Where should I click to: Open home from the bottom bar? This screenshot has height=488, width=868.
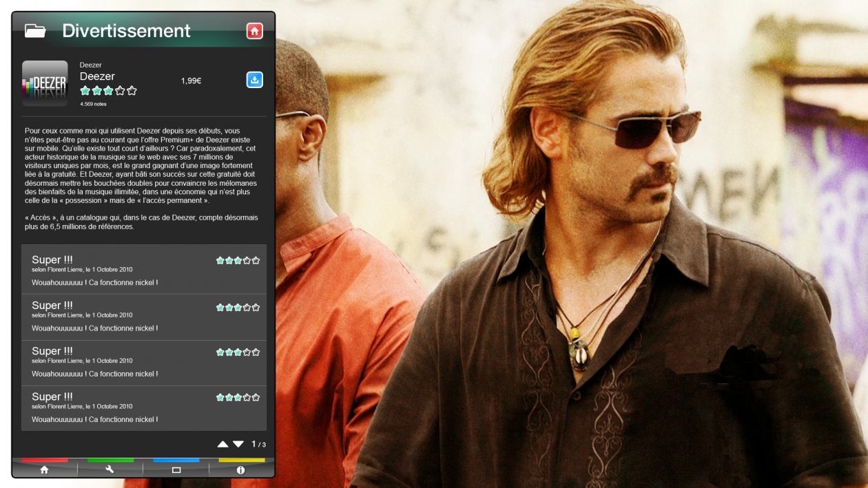45,469
